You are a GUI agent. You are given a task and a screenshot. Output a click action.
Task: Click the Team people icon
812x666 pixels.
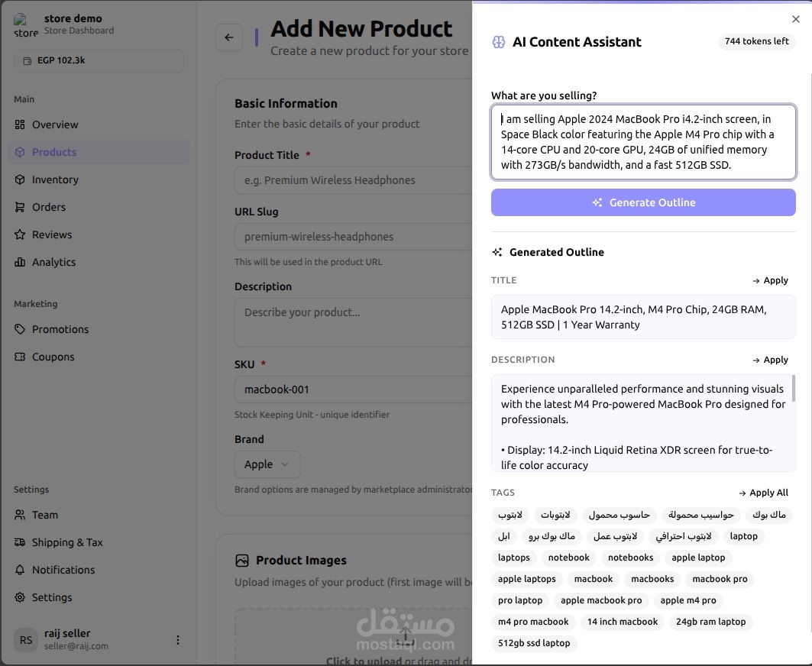[20, 514]
